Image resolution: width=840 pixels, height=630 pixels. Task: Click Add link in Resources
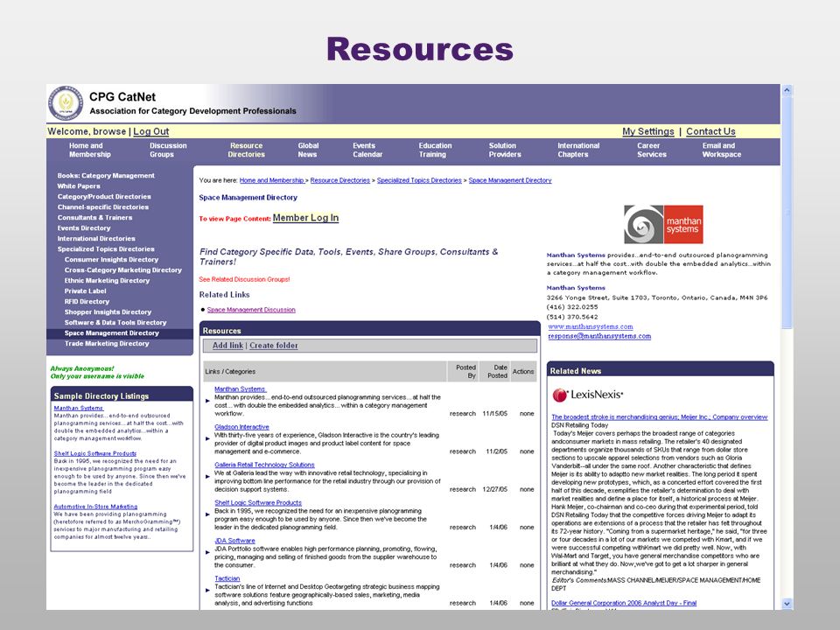pyautogui.click(x=227, y=346)
